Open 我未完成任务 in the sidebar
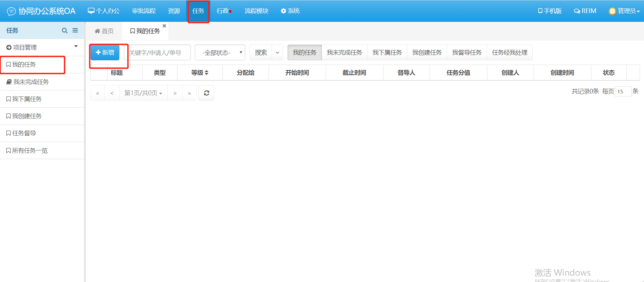 tap(42, 82)
